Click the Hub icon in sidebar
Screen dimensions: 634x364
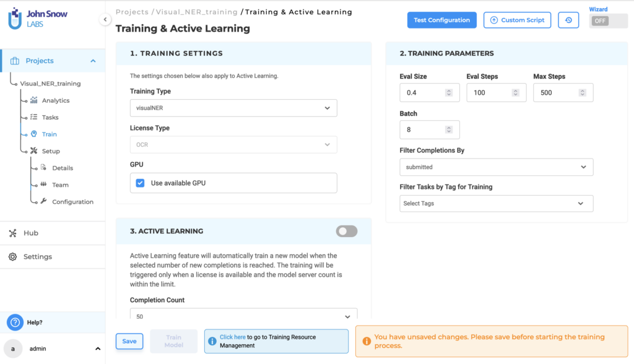click(12, 233)
